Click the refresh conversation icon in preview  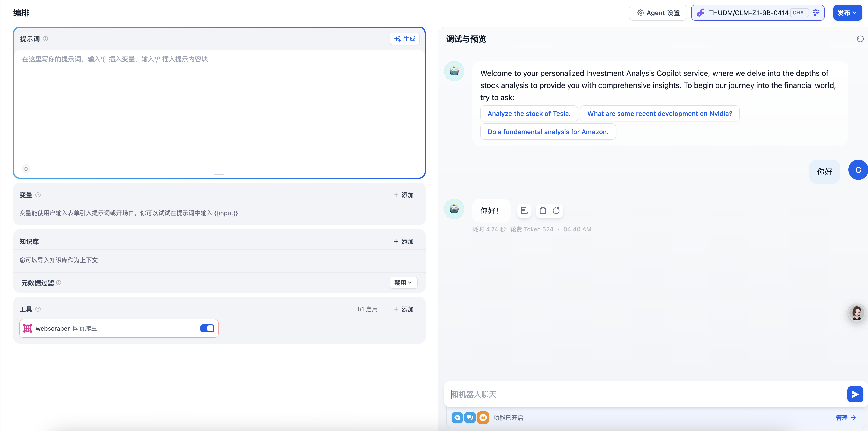[860, 39]
